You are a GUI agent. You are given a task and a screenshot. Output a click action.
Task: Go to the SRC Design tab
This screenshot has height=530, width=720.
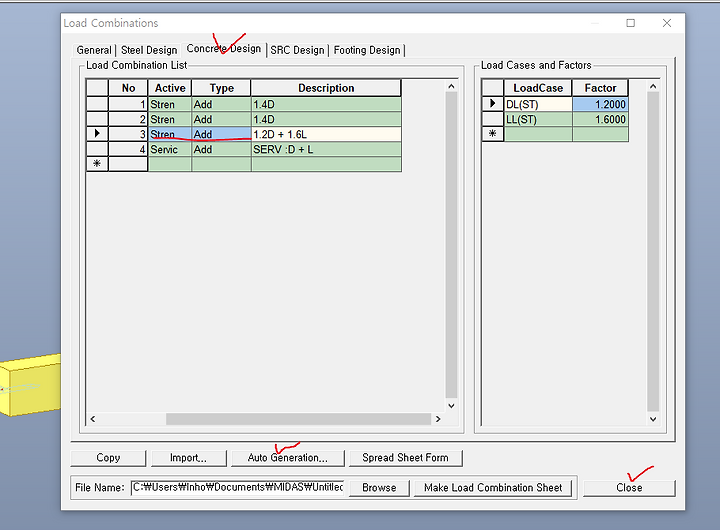point(297,50)
